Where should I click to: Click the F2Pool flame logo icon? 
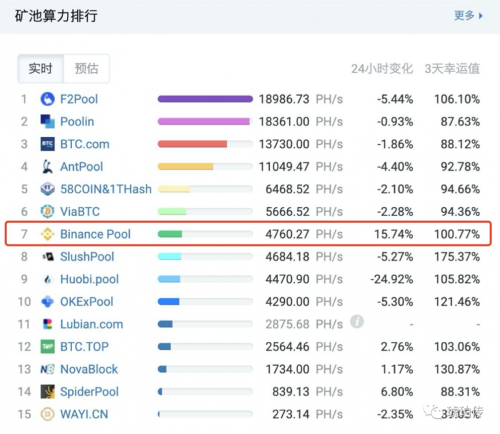(47, 99)
